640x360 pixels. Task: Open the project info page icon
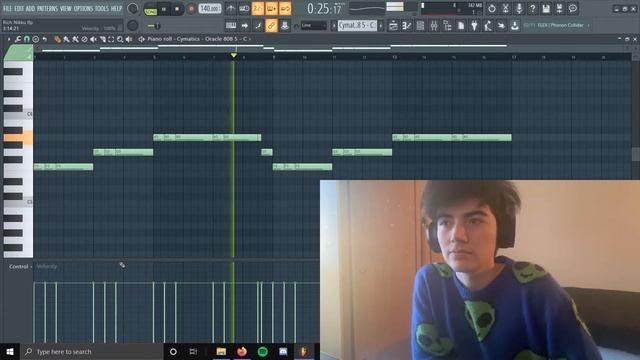click(461, 26)
